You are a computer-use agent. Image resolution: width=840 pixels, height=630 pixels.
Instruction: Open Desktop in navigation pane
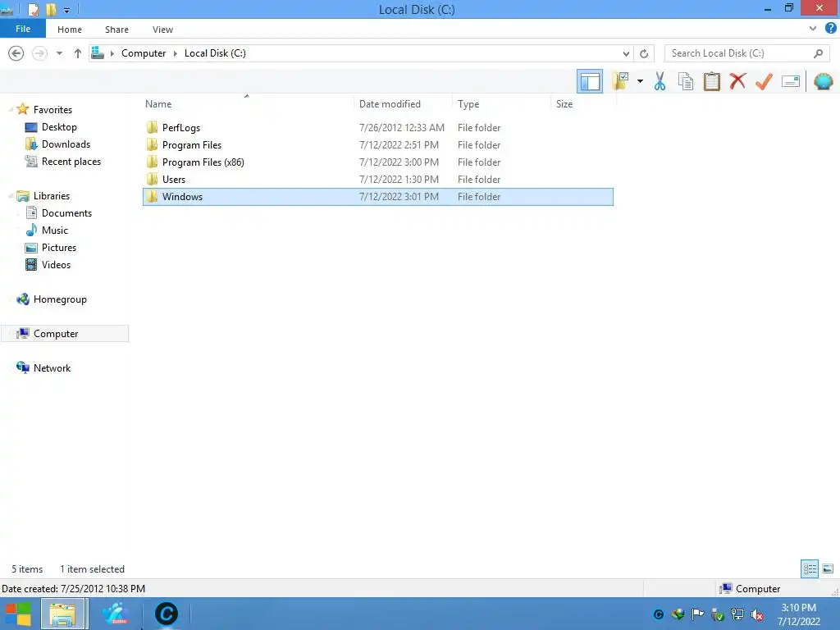[59, 127]
